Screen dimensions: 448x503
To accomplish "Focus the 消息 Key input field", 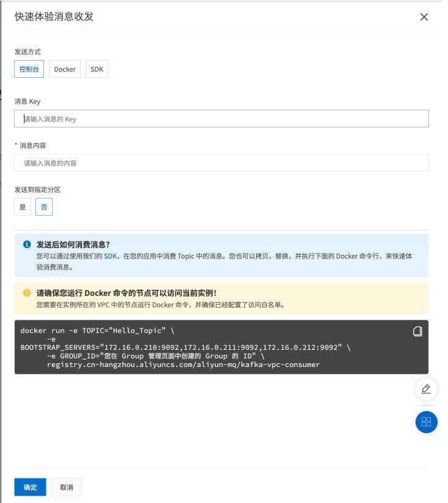I will (x=221, y=119).
